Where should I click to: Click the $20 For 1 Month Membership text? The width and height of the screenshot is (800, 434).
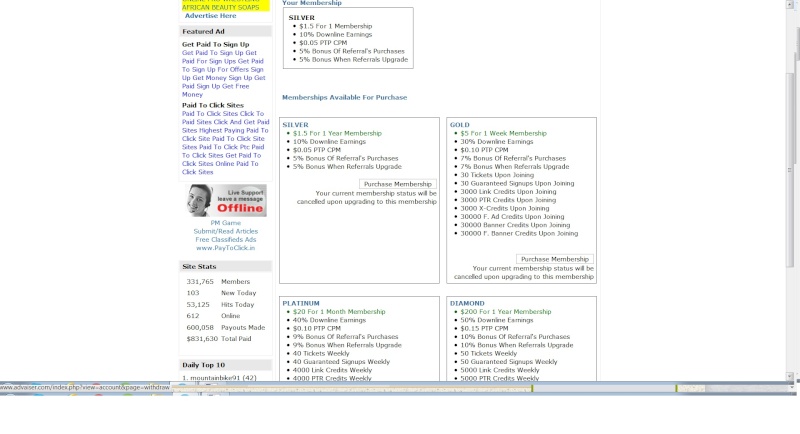[x=339, y=312]
